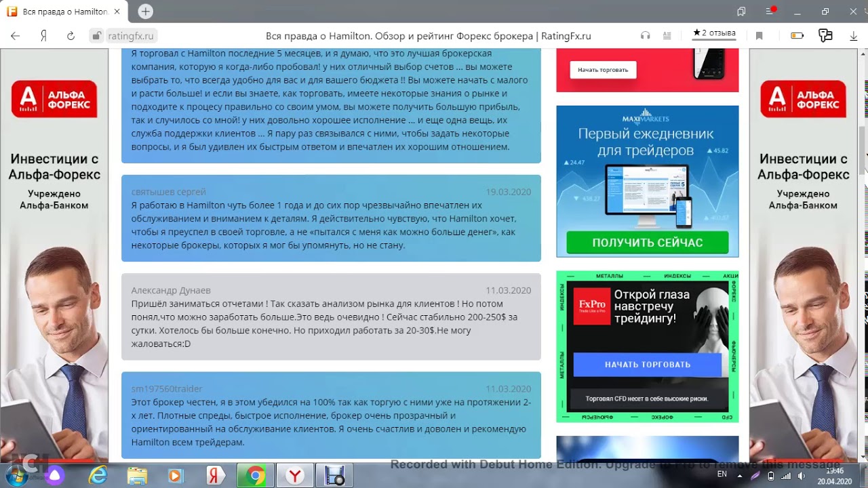Click the FxPro red logo in the ad

pyautogui.click(x=591, y=306)
